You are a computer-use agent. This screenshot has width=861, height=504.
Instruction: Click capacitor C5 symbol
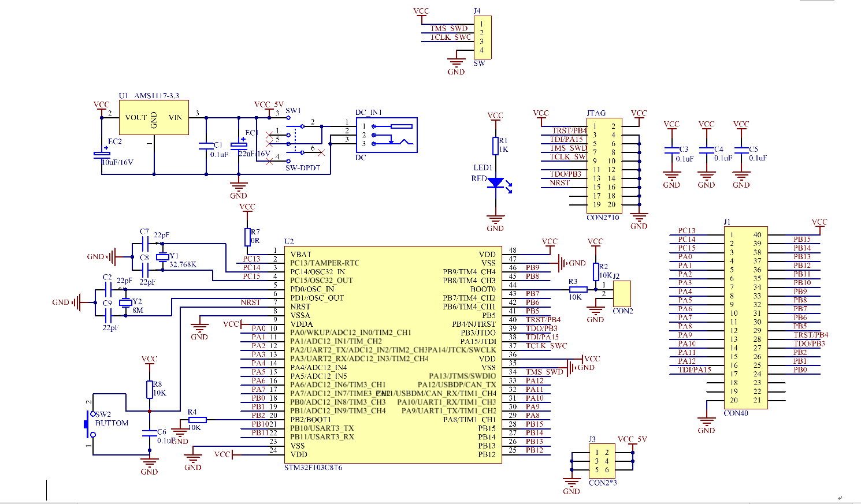(741, 150)
